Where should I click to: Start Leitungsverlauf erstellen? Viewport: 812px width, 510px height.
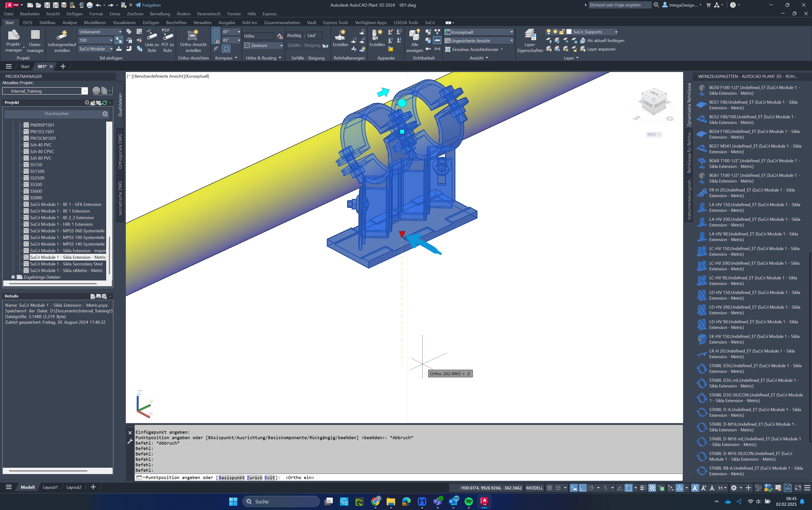pyautogui.click(x=62, y=41)
